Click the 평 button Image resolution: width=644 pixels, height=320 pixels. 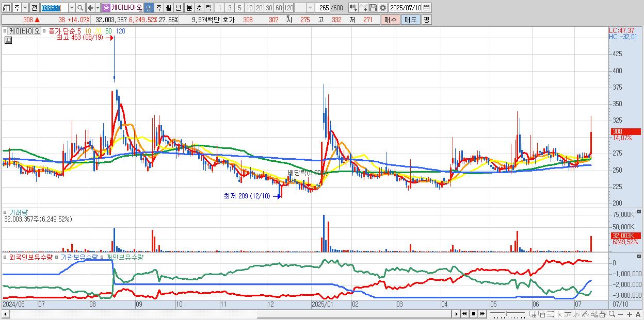(x=426, y=20)
